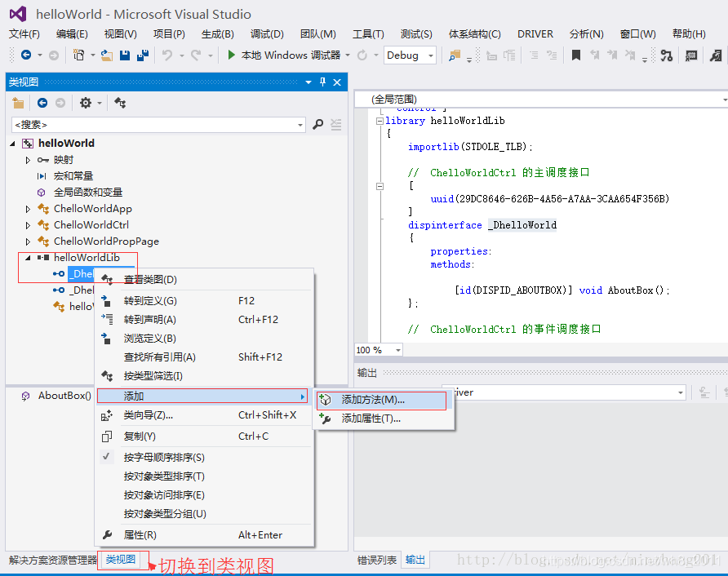Click the class view forward arrow
The image size is (728, 576).
[x=60, y=103]
